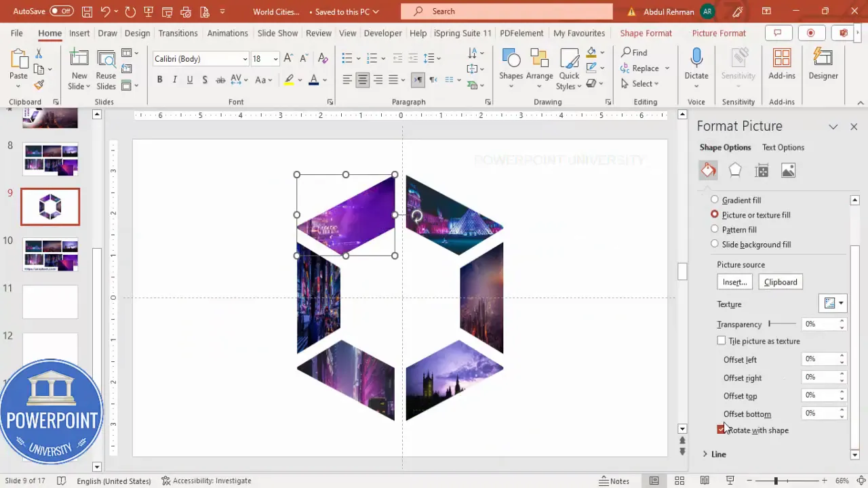Image resolution: width=868 pixels, height=488 pixels.
Task: Open the Transitions tab
Action: pos(178,33)
